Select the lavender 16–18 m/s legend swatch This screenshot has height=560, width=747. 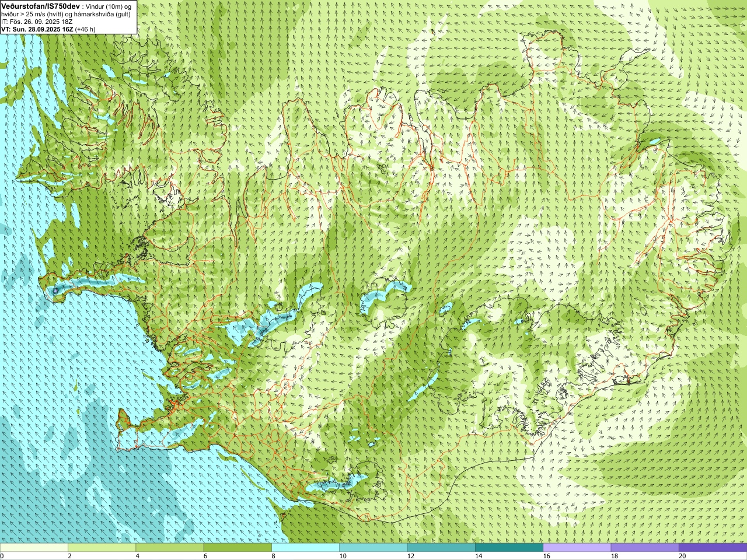(x=577, y=548)
